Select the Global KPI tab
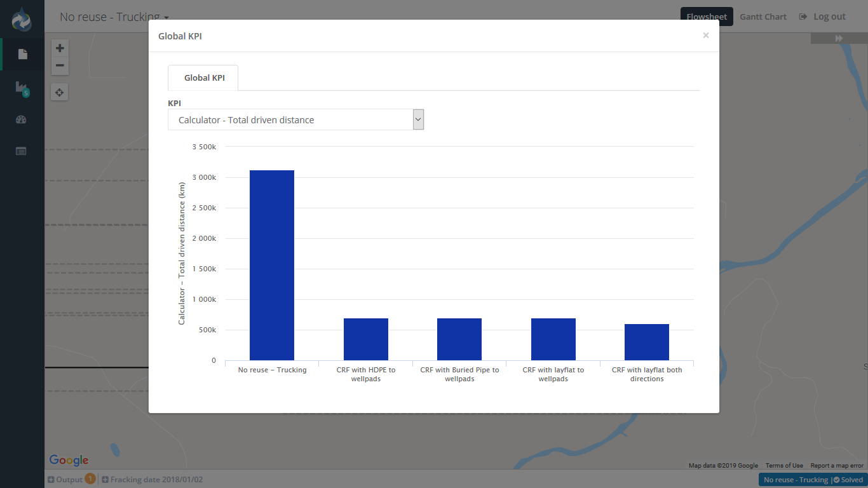 (204, 78)
